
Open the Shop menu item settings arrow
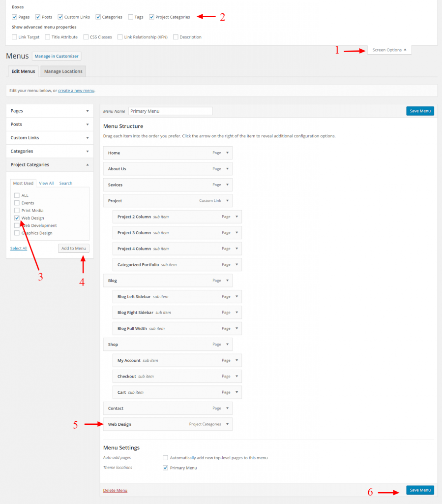(227, 344)
